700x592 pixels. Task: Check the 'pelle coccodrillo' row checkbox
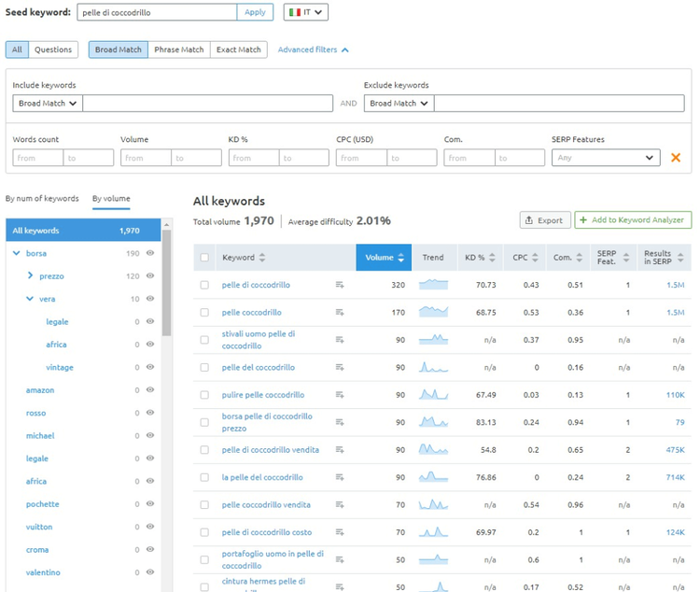(x=204, y=312)
